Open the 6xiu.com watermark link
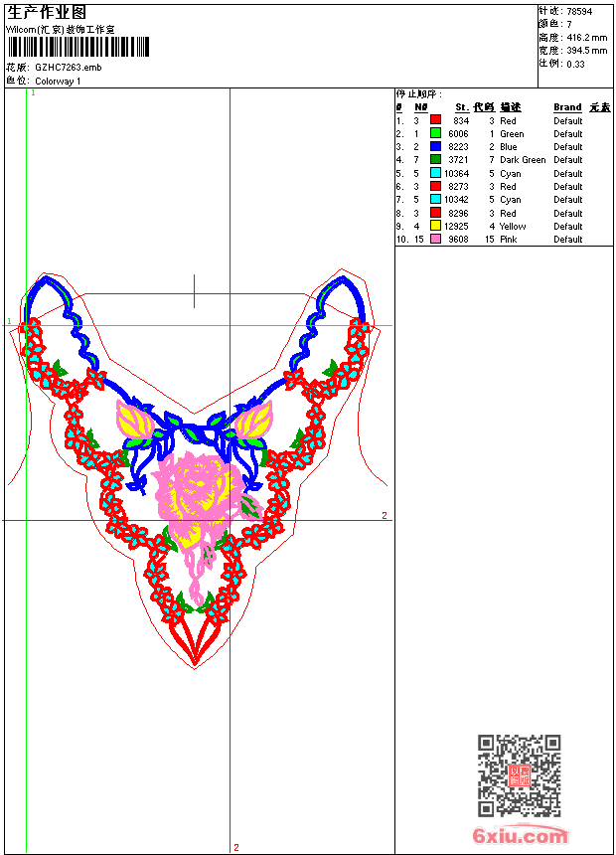 [x=520, y=836]
